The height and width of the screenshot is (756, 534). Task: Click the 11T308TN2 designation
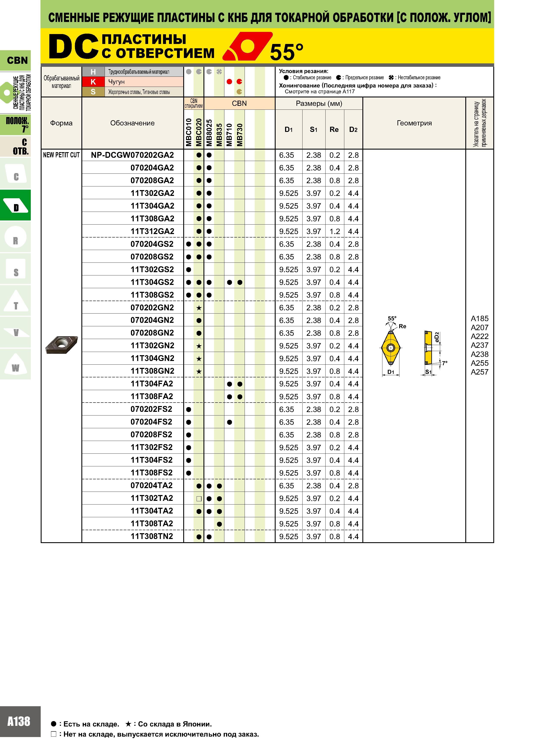coord(152,536)
